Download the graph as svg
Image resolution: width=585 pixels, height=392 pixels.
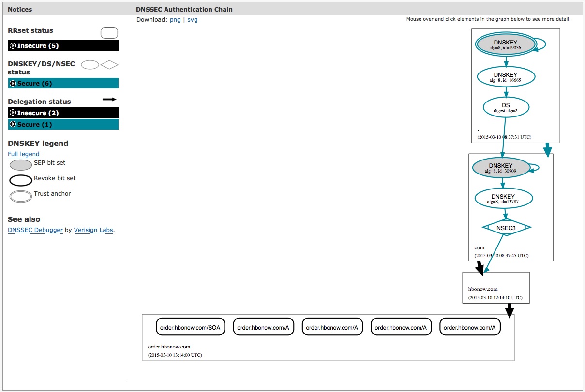pos(193,20)
